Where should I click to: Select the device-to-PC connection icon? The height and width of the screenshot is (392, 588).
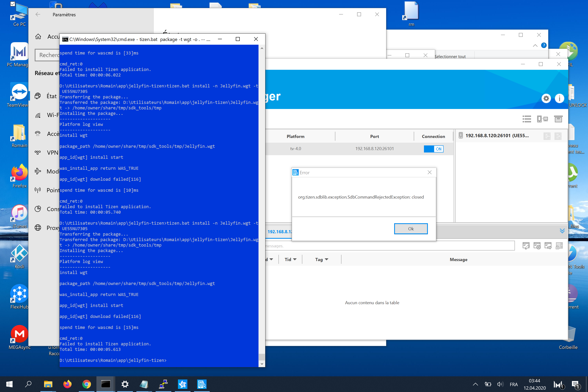click(543, 119)
